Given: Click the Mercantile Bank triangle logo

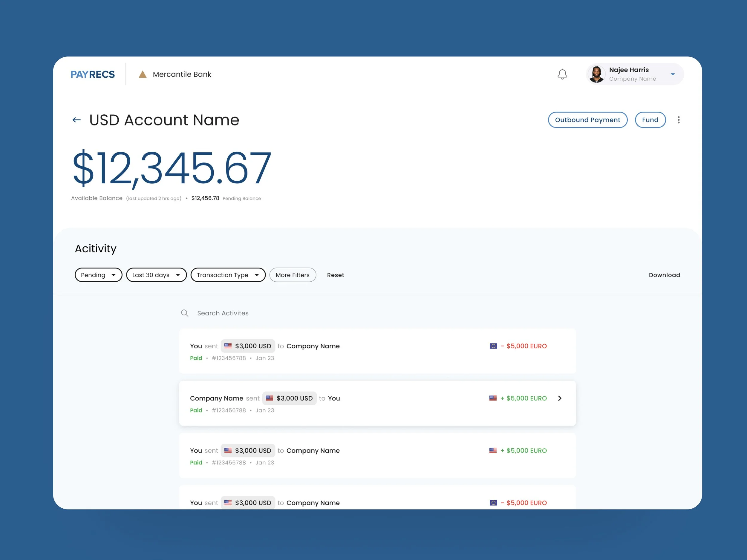Looking at the screenshot, I should pos(143,74).
